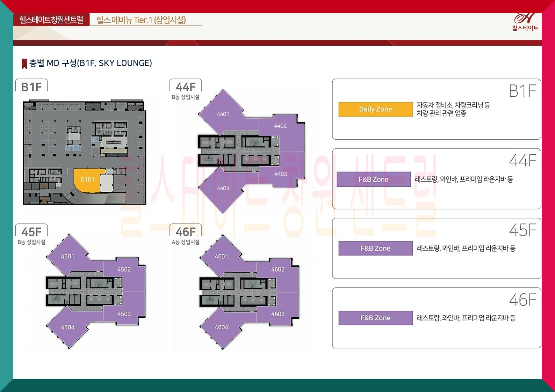The height and width of the screenshot is (392, 555).
Task: Click unit 4602 on the 46F plan
Action: (x=278, y=269)
